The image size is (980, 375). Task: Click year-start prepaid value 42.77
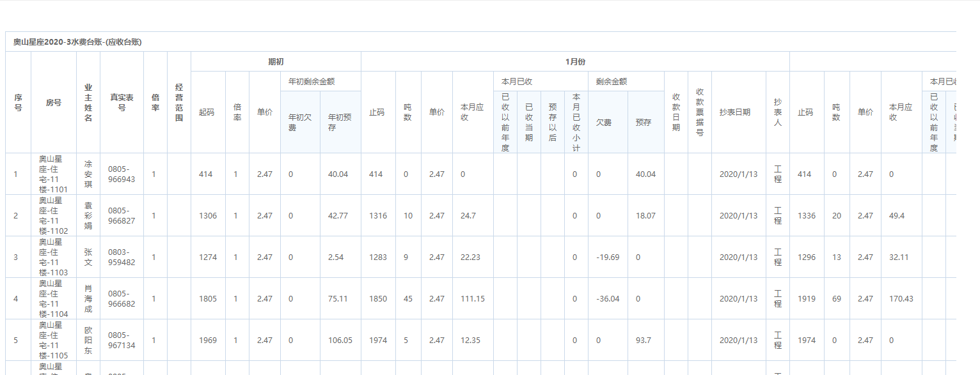(338, 216)
